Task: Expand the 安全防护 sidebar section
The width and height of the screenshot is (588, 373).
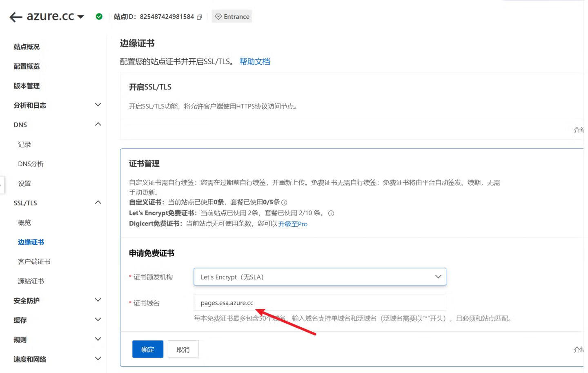Action: (x=98, y=300)
